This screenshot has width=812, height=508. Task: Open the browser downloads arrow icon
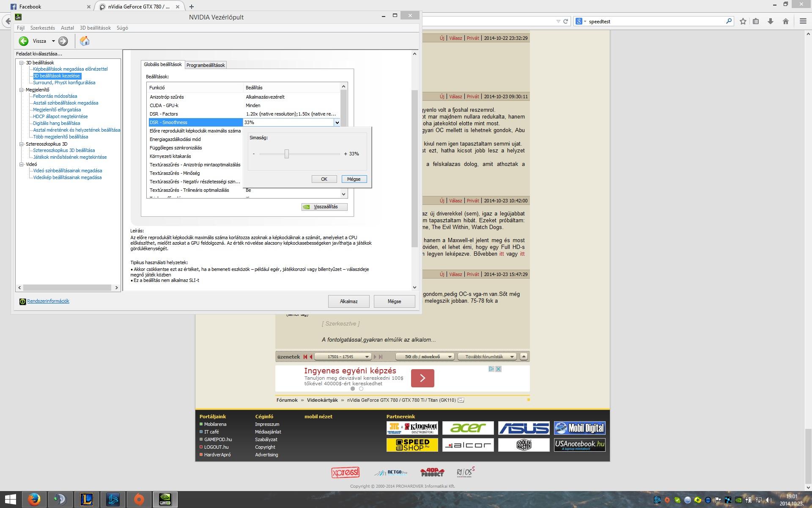(771, 21)
